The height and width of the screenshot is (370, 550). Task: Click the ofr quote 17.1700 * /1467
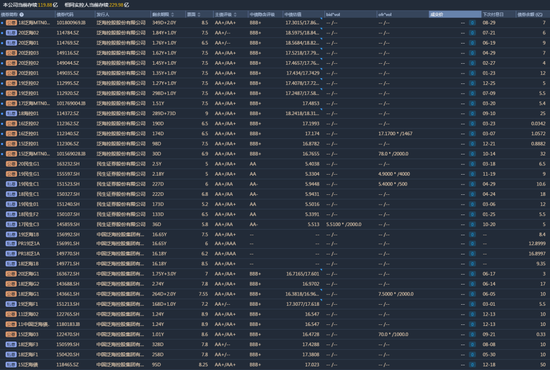(x=395, y=134)
